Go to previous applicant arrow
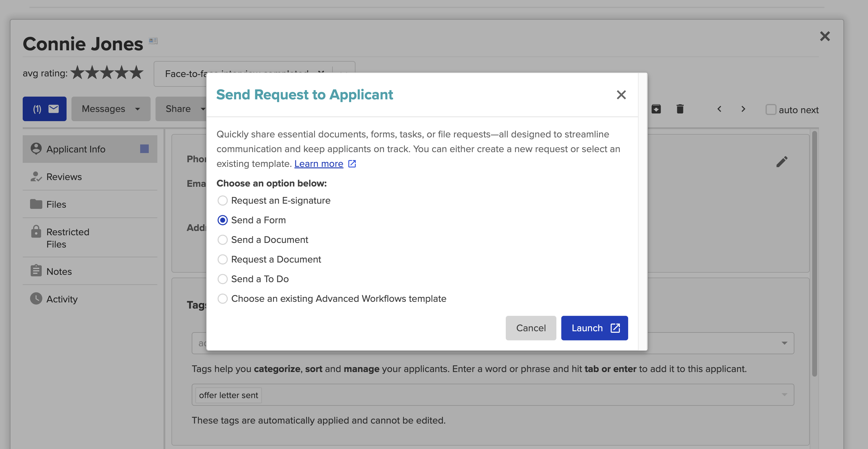Screen dimensions: 868x449 point(719,109)
